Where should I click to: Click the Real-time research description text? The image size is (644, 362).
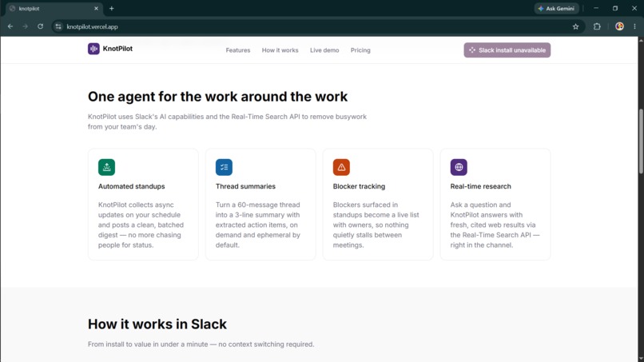495,225
